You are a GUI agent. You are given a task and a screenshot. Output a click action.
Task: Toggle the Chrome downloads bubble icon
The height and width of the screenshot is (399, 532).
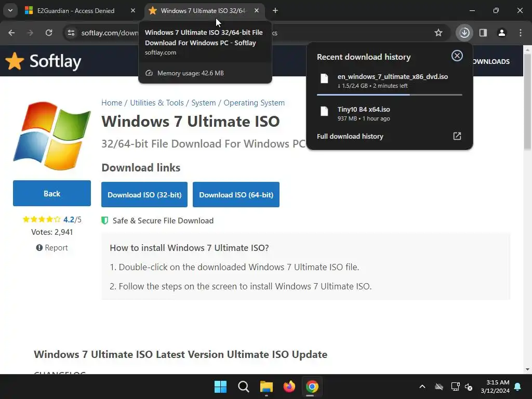point(464,33)
